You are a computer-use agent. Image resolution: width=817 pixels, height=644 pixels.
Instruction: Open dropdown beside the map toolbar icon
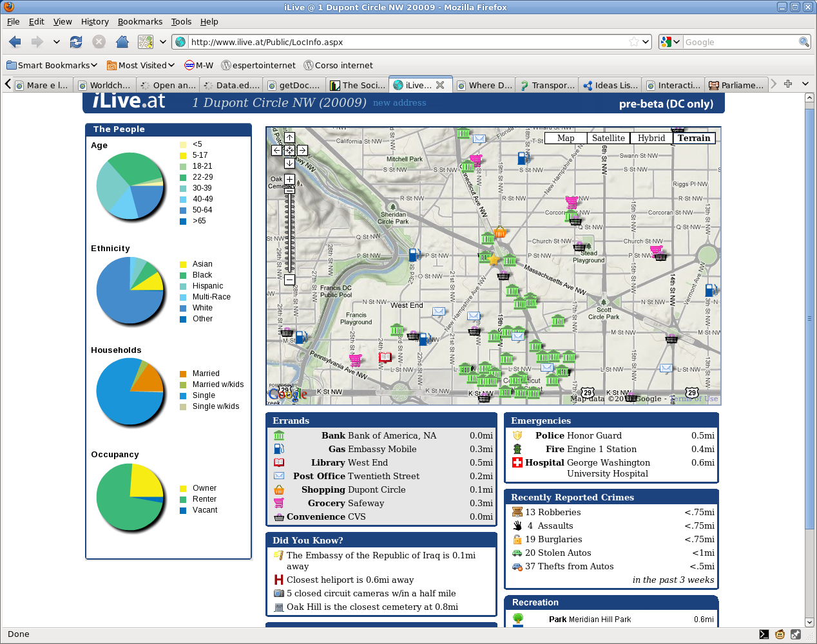163,42
